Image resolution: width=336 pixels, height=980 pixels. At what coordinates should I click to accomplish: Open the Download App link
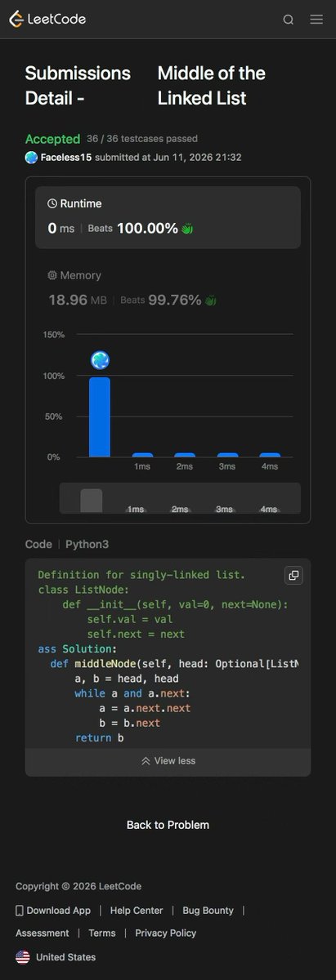pyautogui.click(x=53, y=911)
